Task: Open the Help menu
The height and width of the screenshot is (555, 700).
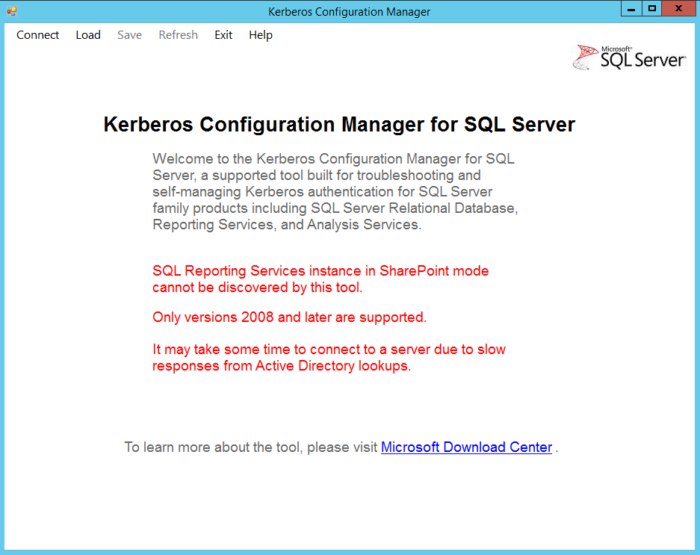Action: 261,35
